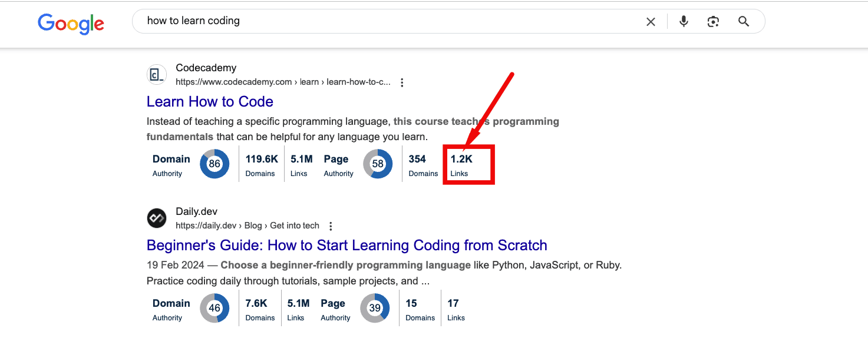Click Codecademy Domain Authority 86 donut chart
This screenshot has width=868, height=348.
tap(214, 164)
